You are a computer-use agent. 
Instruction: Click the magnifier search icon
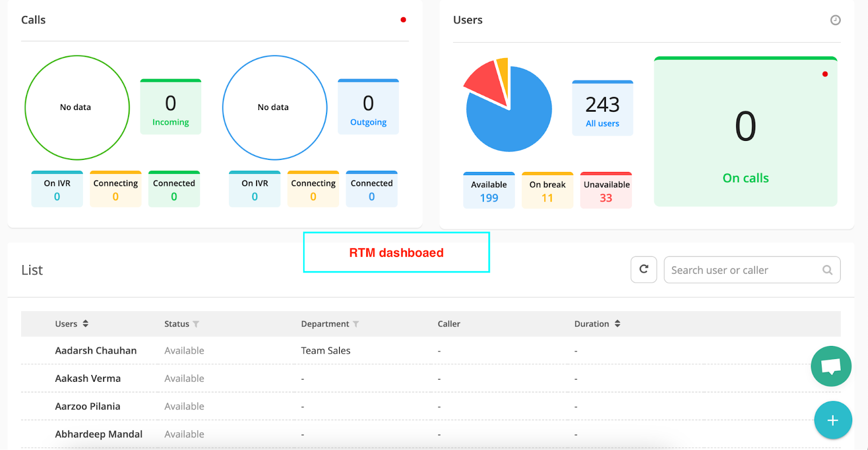(827, 270)
